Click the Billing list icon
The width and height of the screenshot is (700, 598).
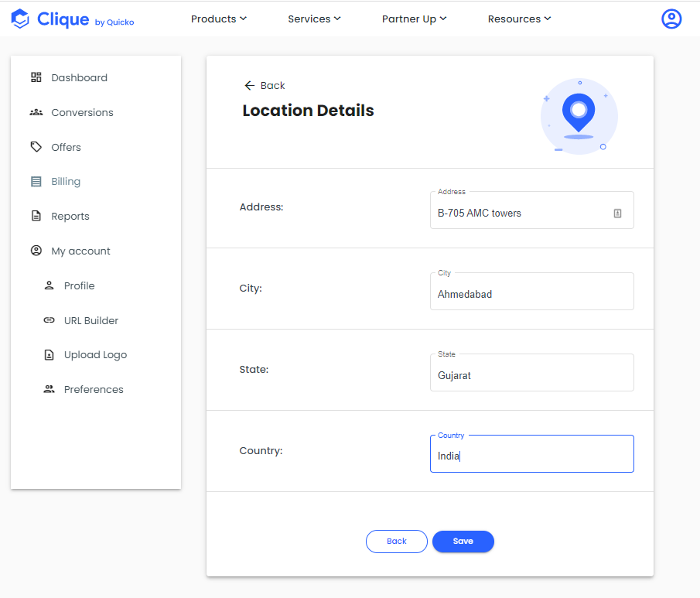[36, 181]
